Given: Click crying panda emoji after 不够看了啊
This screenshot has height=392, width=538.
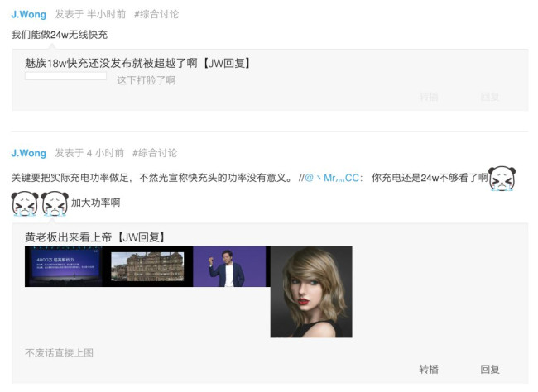Looking at the screenshot, I should [x=502, y=179].
